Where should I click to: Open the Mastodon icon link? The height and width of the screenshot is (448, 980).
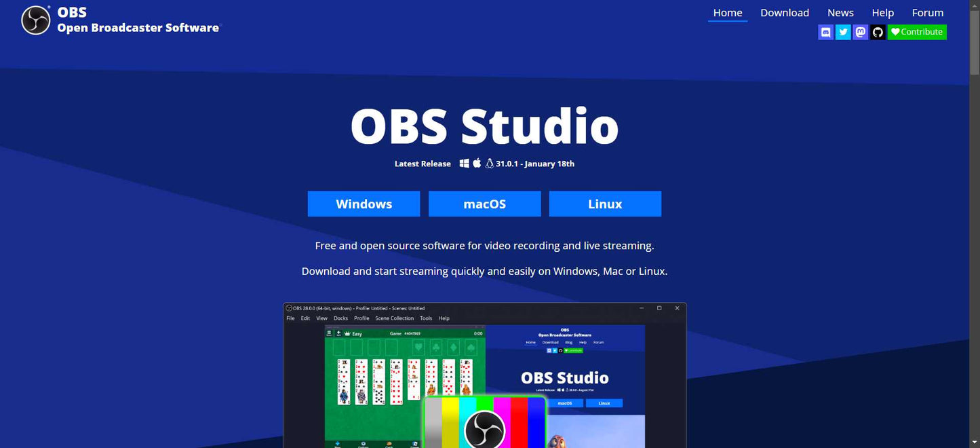click(x=861, y=32)
